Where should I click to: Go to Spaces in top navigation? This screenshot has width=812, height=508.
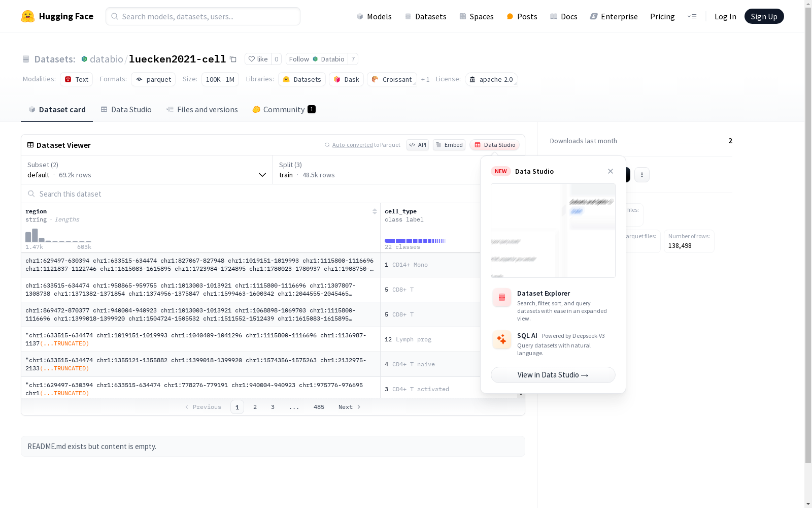coord(477,16)
